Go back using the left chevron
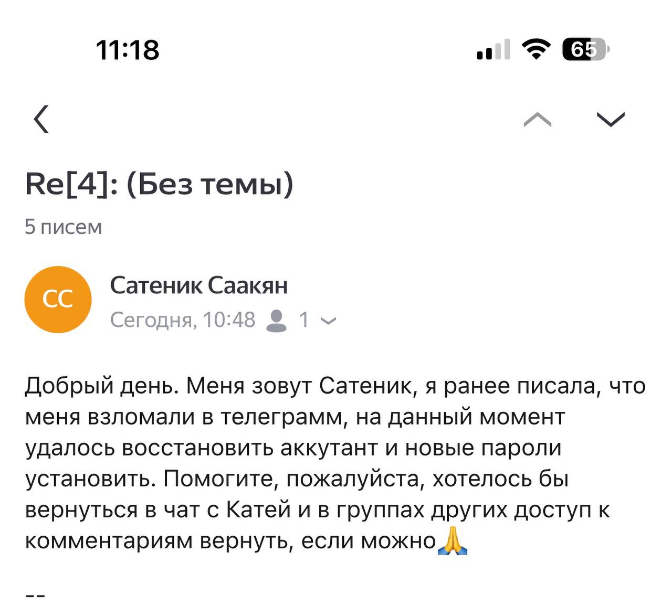672x616 pixels. coord(41,119)
